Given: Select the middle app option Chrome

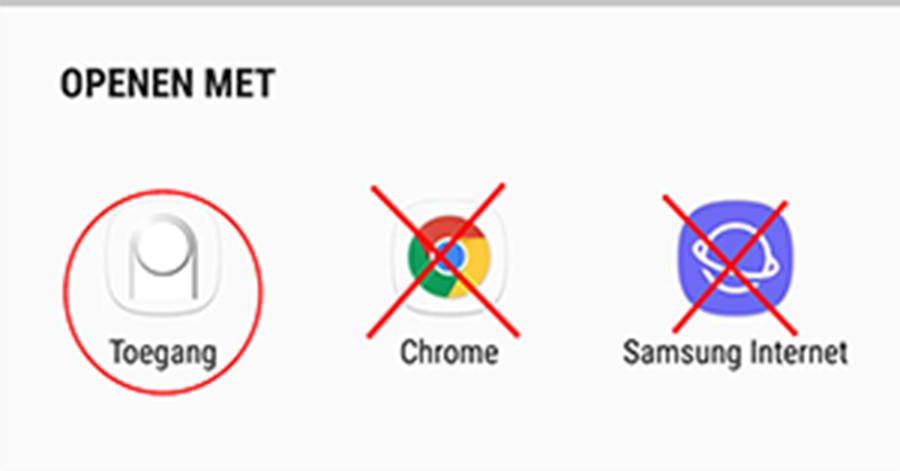Looking at the screenshot, I should click(x=449, y=284).
